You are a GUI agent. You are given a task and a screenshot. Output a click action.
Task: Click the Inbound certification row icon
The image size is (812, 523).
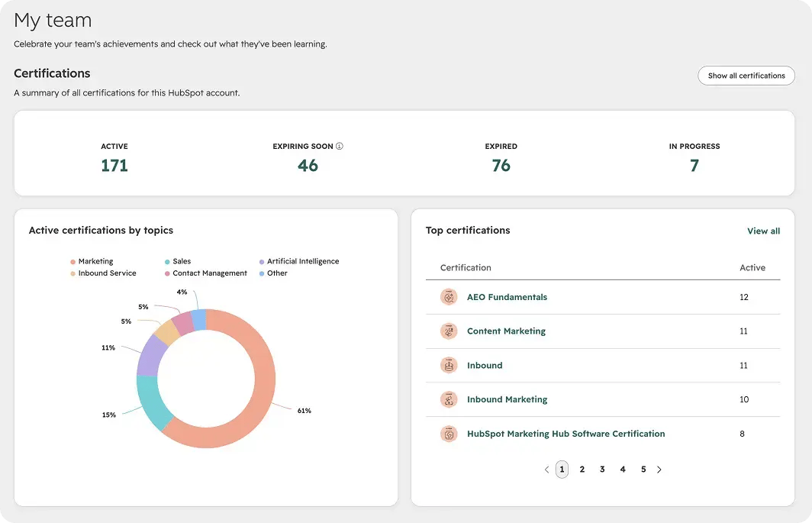(449, 365)
